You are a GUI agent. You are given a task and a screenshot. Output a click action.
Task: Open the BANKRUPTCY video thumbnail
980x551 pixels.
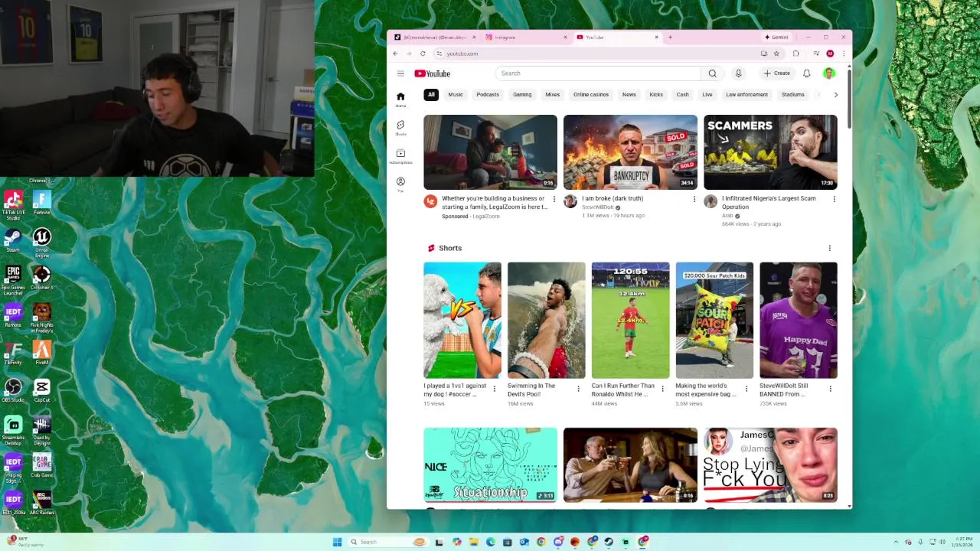pyautogui.click(x=630, y=152)
